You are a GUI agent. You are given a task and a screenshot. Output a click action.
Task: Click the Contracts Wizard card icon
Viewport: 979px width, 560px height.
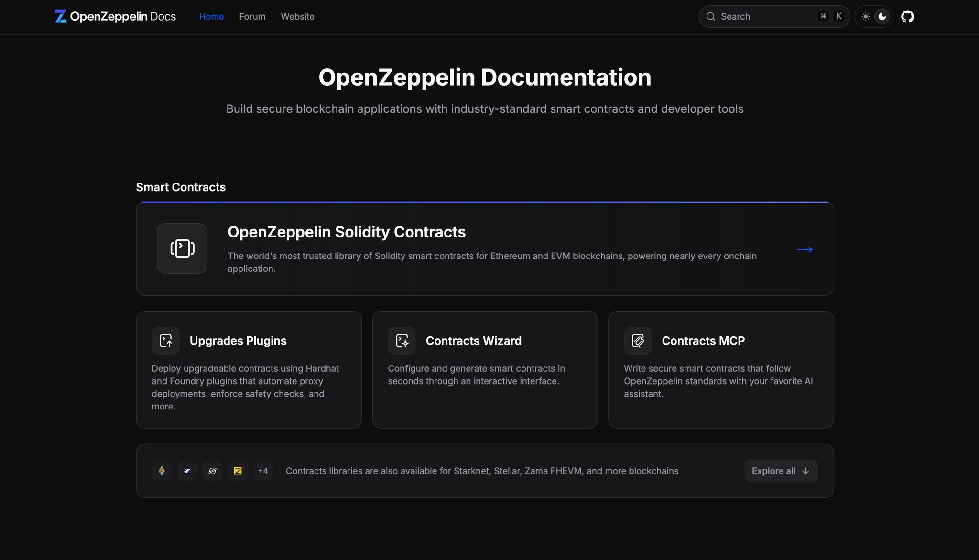(402, 341)
